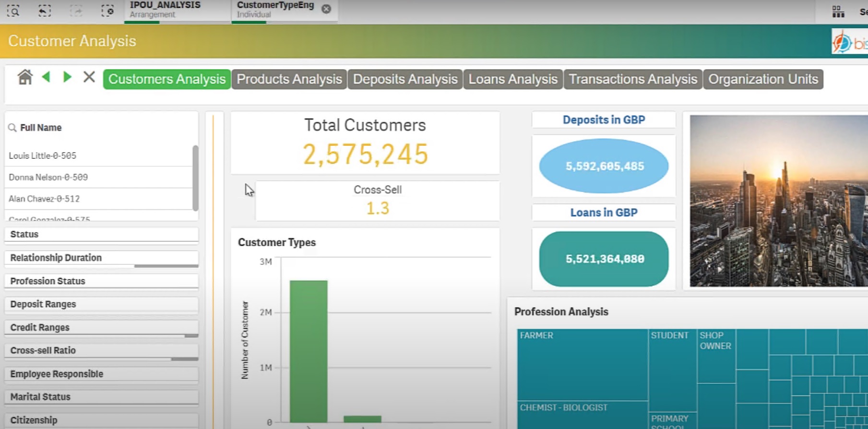868x429 pixels.
Task: Open the selections tool grid icon
Action: pos(838,12)
